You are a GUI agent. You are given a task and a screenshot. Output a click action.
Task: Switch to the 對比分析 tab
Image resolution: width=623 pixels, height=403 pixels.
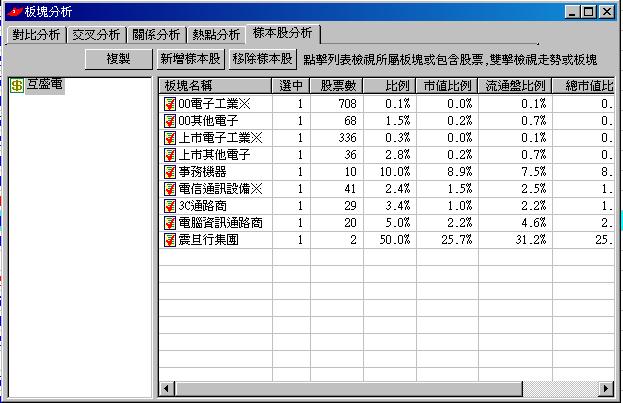pyautogui.click(x=37, y=35)
